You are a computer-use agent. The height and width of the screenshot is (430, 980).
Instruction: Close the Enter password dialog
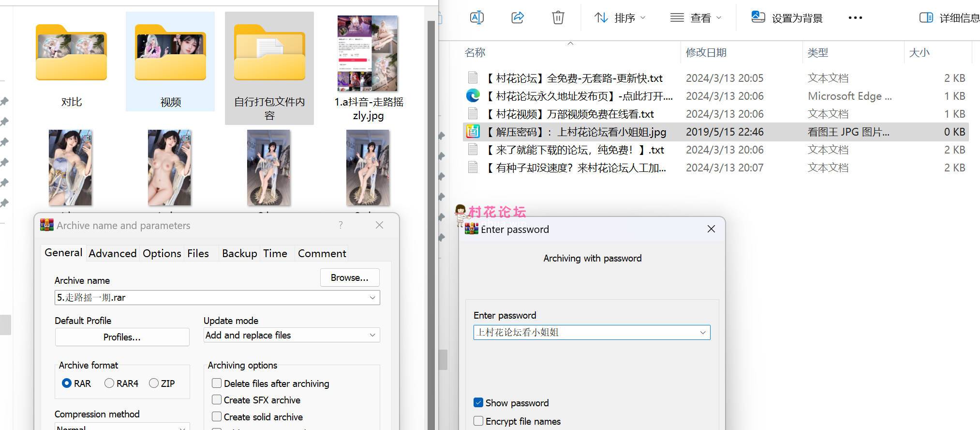coord(711,229)
